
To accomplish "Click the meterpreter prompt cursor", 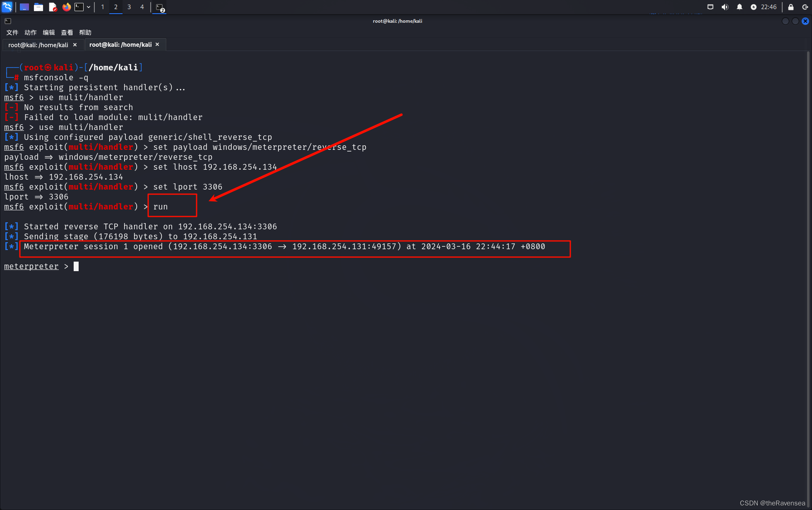I will 76,266.
